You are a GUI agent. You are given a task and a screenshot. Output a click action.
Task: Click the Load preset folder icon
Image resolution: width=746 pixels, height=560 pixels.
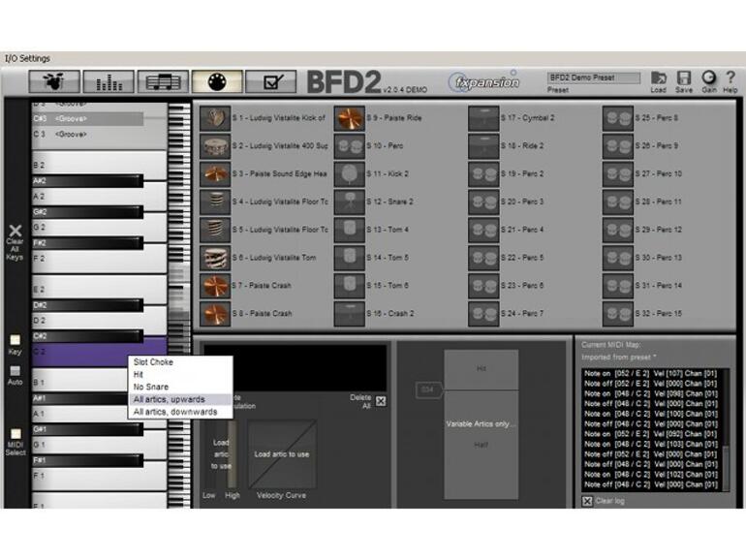(x=659, y=79)
